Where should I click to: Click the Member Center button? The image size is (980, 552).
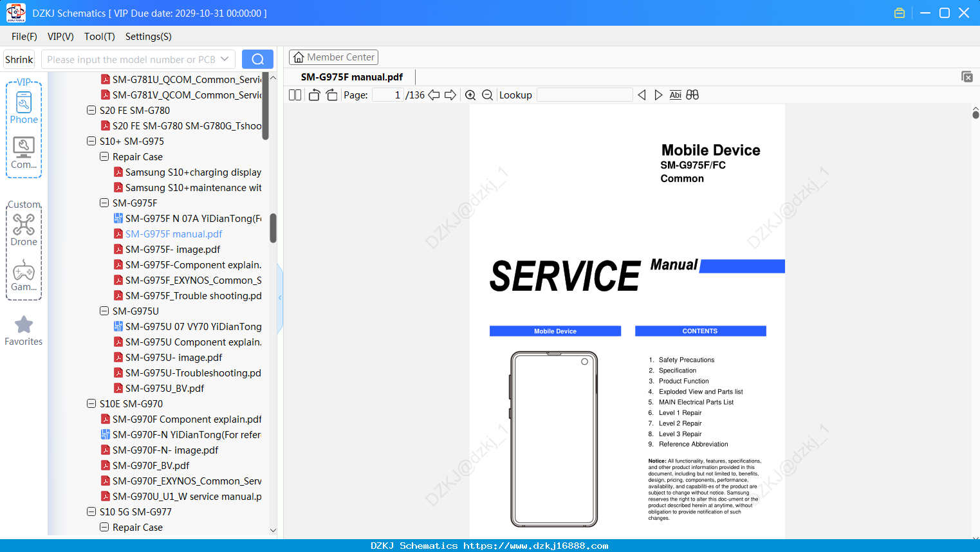[333, 57]
